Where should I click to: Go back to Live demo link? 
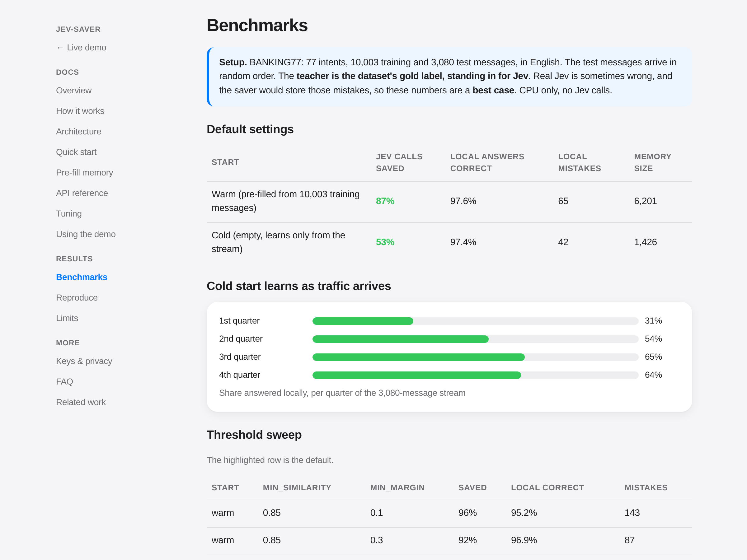[81, 48]
